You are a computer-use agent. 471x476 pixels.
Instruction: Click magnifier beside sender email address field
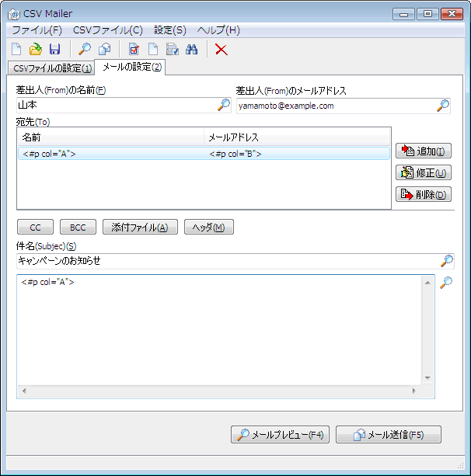tap(443, 106)
